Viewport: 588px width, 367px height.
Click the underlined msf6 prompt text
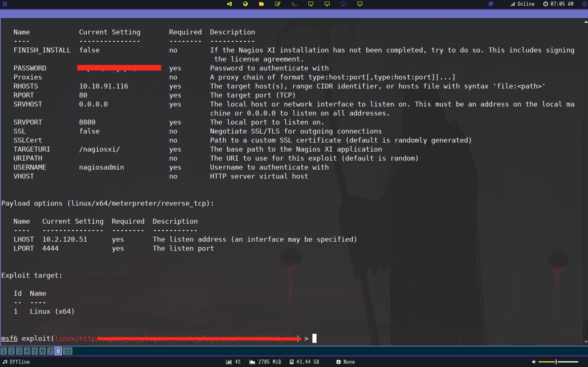9,338
